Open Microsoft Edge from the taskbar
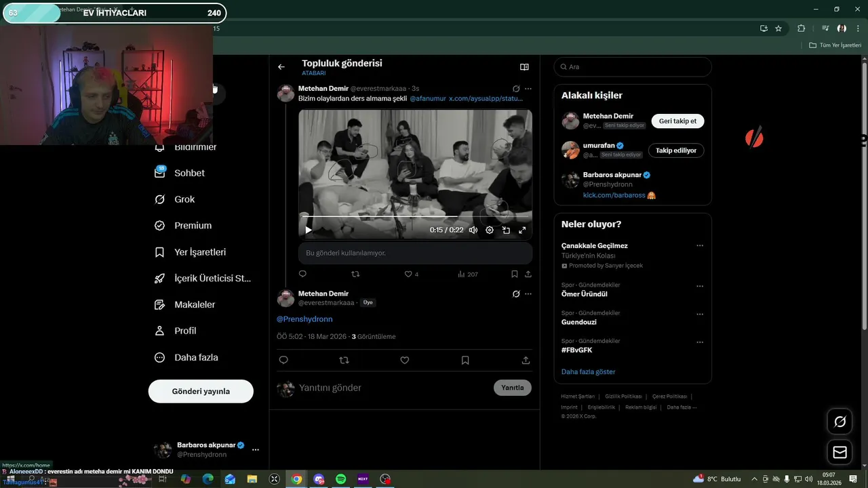Screen dimensions: 868x488 pos(208,479)
